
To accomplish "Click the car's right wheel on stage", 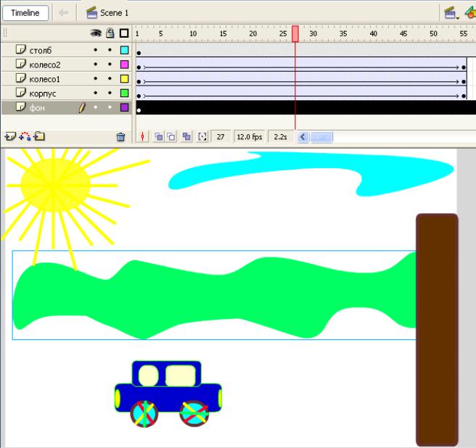I will tap(194, 413).
